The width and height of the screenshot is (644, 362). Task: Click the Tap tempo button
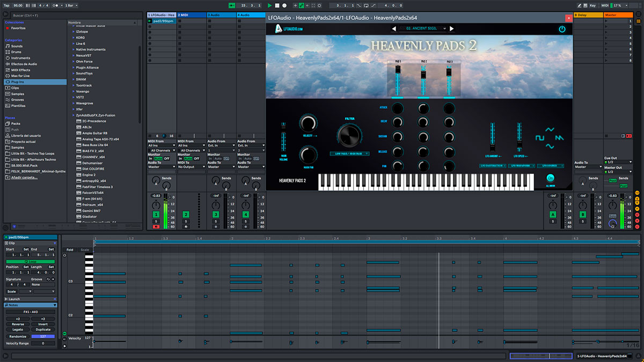point(5,5)
